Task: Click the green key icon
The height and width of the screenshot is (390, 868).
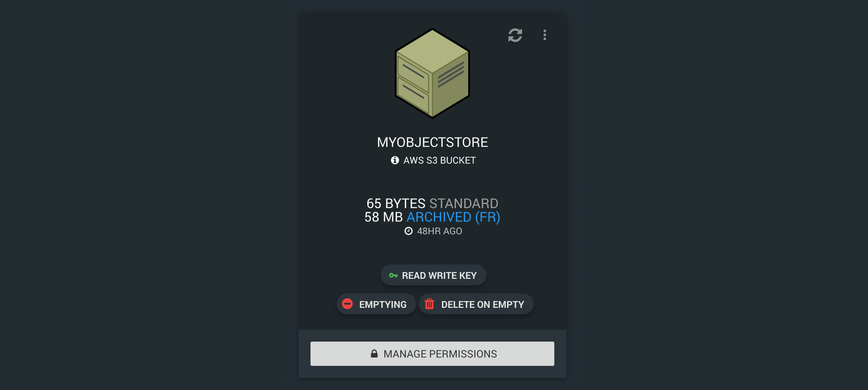Action: [x=393, y=275]
